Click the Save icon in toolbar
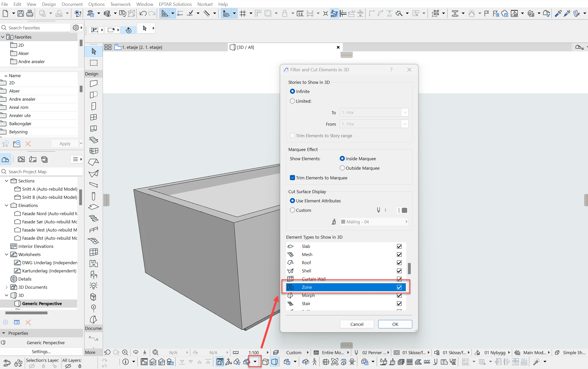 (21, 13)
